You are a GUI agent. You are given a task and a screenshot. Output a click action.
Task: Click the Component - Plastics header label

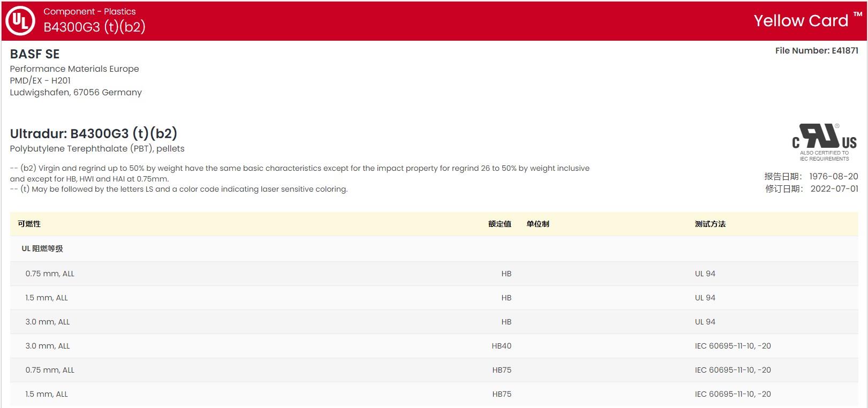coord(89,11)
